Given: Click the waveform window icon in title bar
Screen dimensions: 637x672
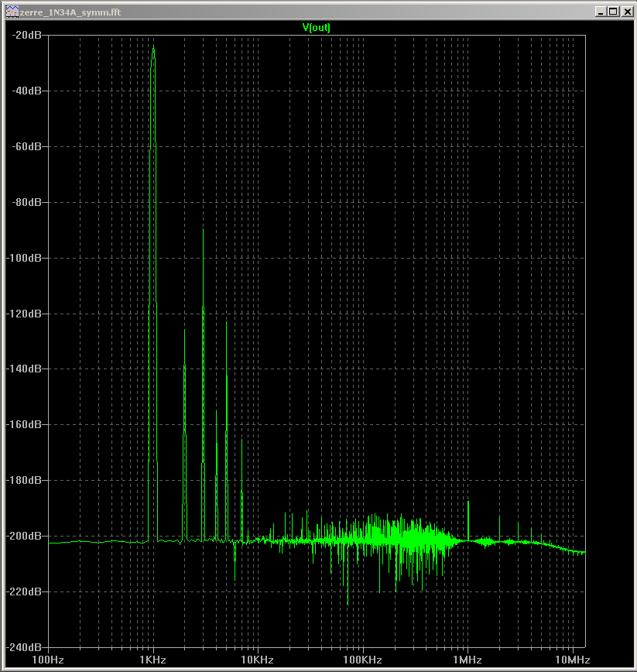Looking at the screenshot, I should pos(12,12).
